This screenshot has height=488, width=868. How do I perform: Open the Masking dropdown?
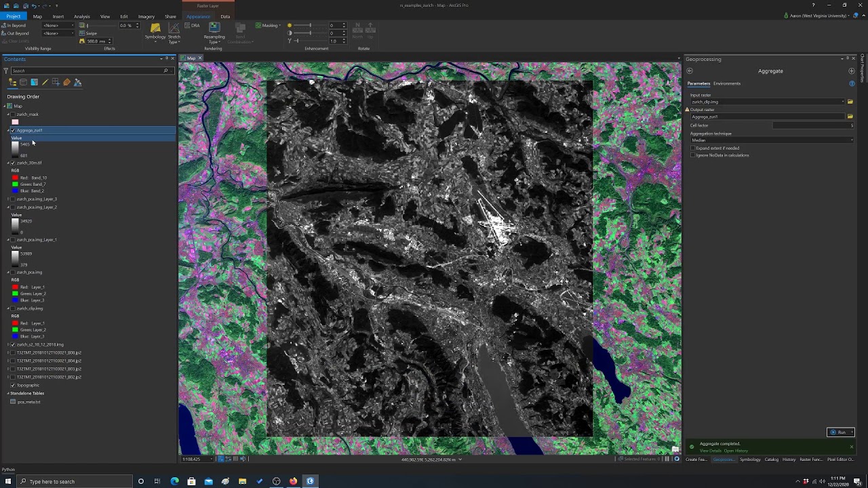pos(269,26)
